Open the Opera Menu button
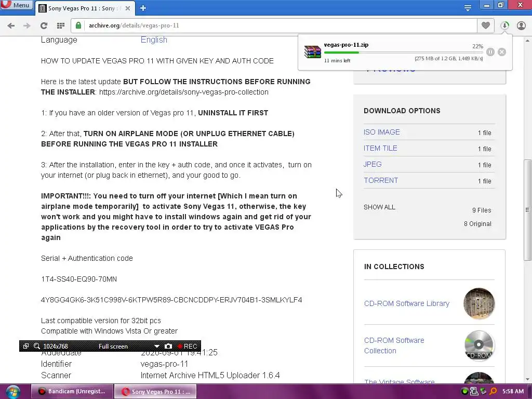 16,5
